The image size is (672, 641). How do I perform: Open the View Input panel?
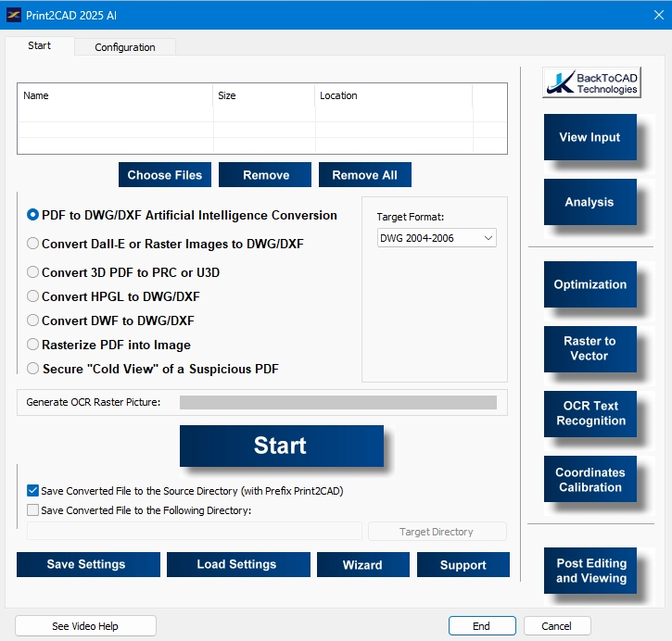tap(590, 137)
